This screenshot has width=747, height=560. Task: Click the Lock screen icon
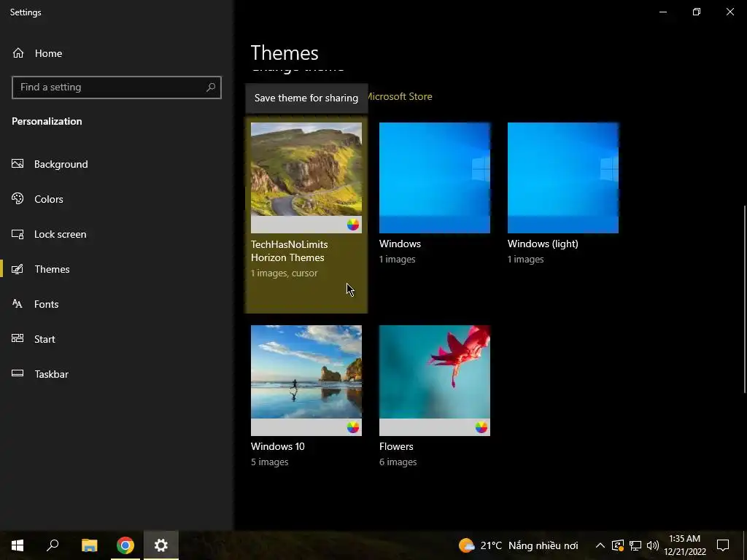(x=18, y=234)
